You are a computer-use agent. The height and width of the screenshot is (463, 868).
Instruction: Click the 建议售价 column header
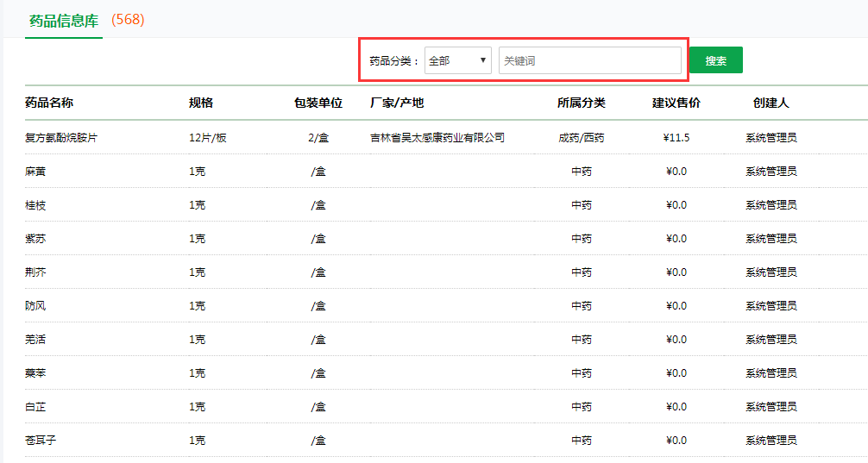click(x=676, y=103)
